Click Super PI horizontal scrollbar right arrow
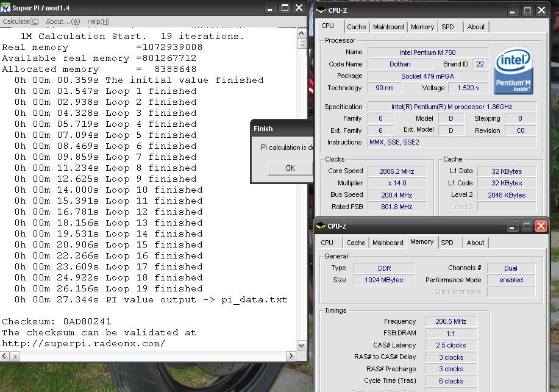 click(291, 356)
